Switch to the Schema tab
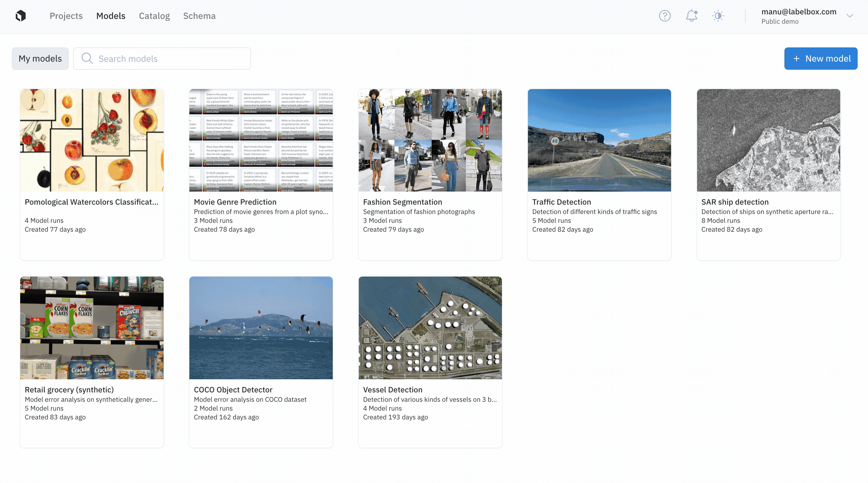Image resolution: width=868 pixels, height=483 pixels. (x=199, y=16)
